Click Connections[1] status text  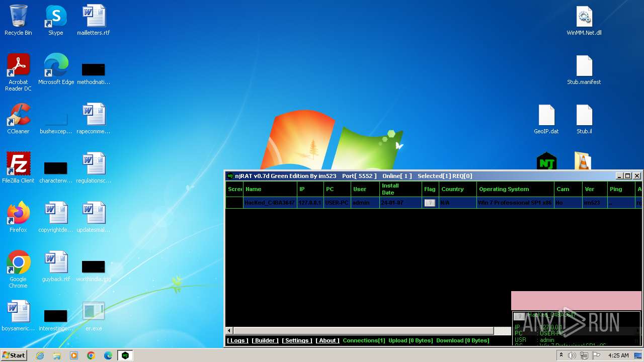364,340
